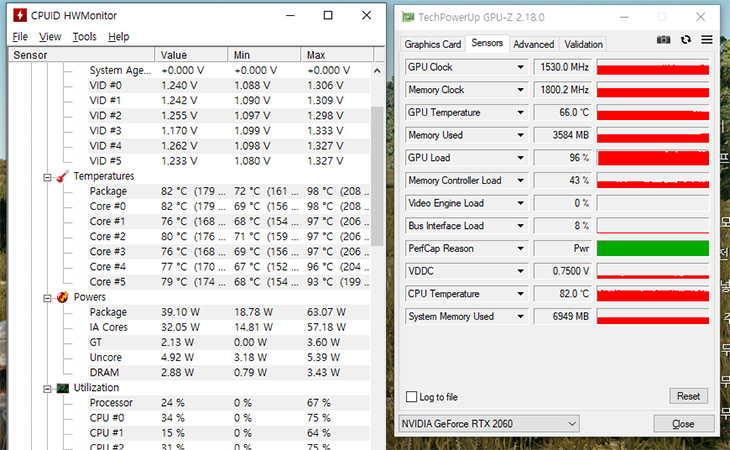Select the Core #5 temperature row
This screenshot has height=450, width=730.
[x=229, y=282]
